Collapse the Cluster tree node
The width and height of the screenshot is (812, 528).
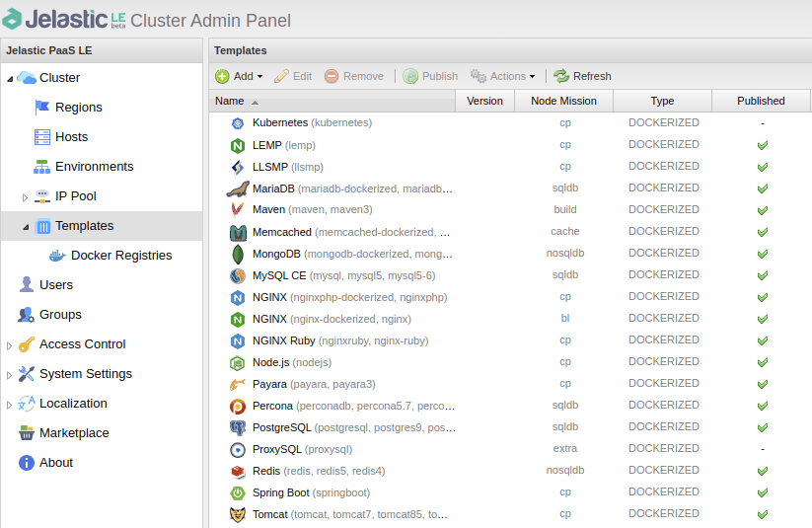[x=10, y=79]
